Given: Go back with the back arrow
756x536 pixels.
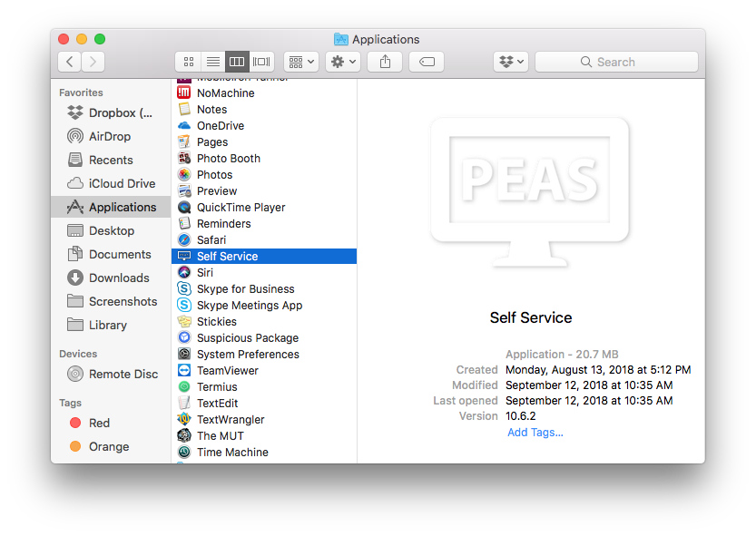Looking at the screenshot, I should 69,62.
